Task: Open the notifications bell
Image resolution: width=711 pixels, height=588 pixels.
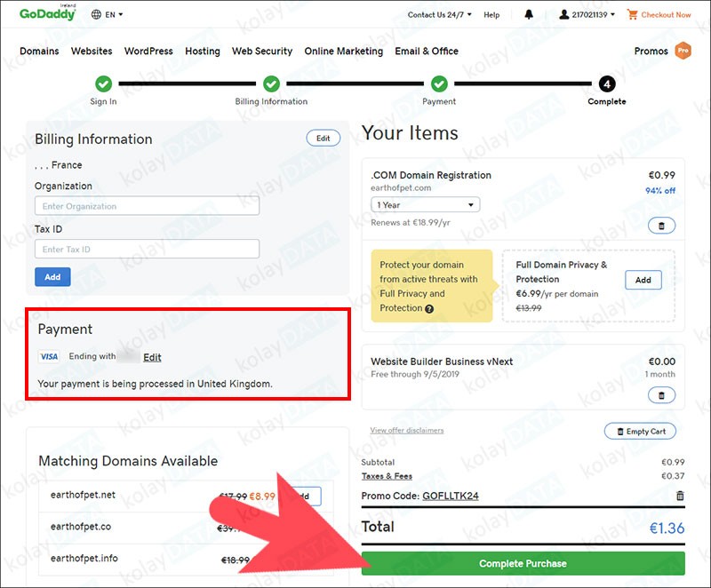Action: coord(529,14)
